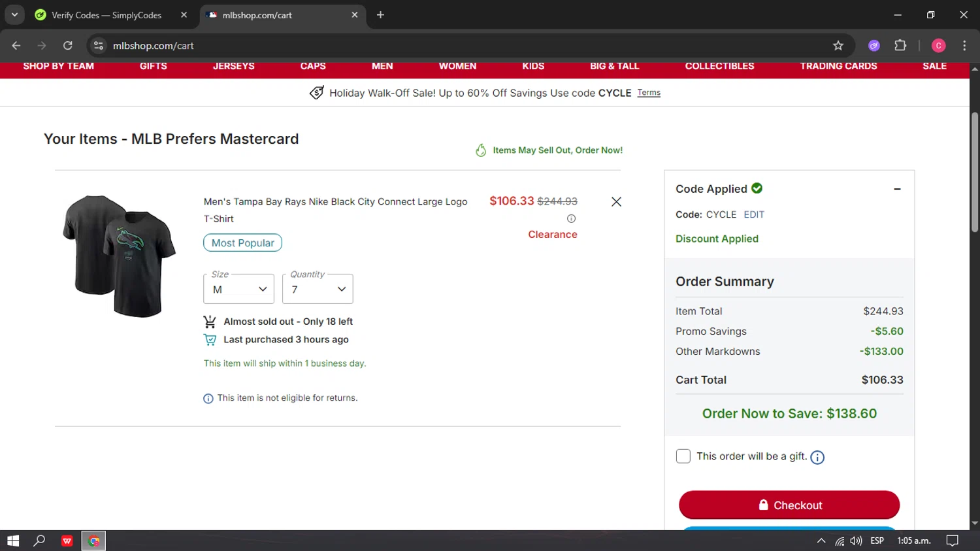Open the Size dropdown showing M
This screenshot has width=980, height=551.
238,289
